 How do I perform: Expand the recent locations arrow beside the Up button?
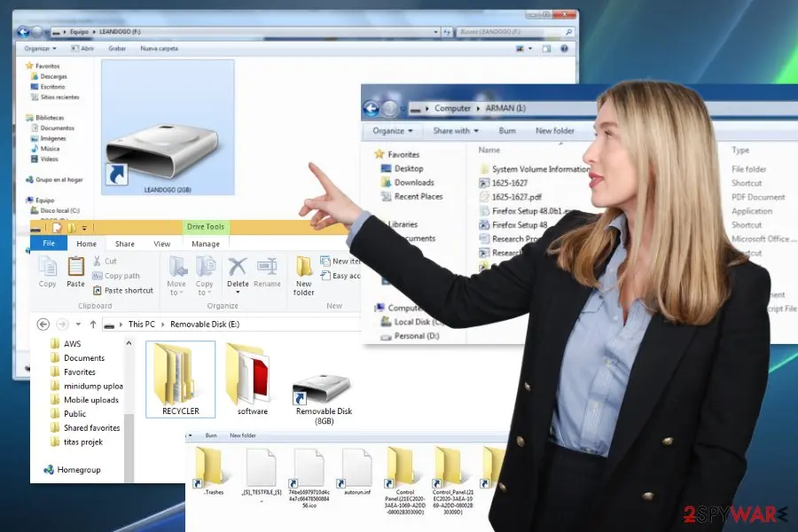(x=78, y=325)
